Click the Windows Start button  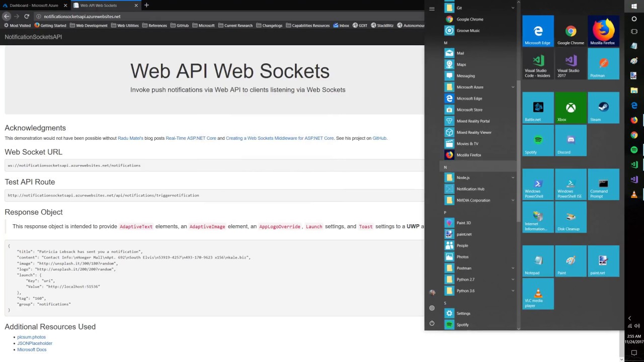pos(634,6)
